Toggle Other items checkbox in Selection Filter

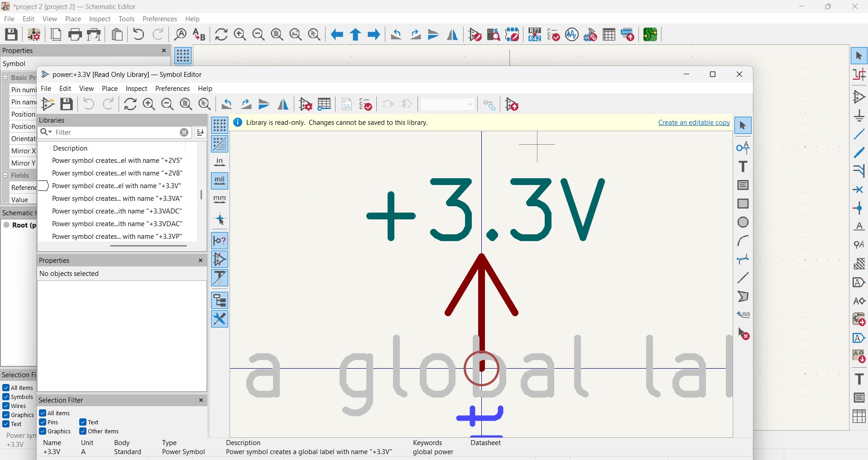coord(83,431)
